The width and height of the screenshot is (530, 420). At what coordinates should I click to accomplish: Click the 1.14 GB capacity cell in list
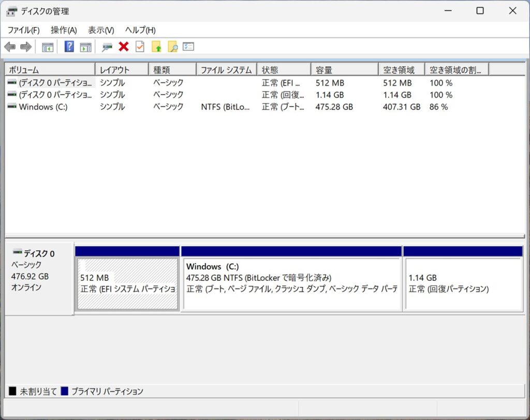(x=330, y=95)
